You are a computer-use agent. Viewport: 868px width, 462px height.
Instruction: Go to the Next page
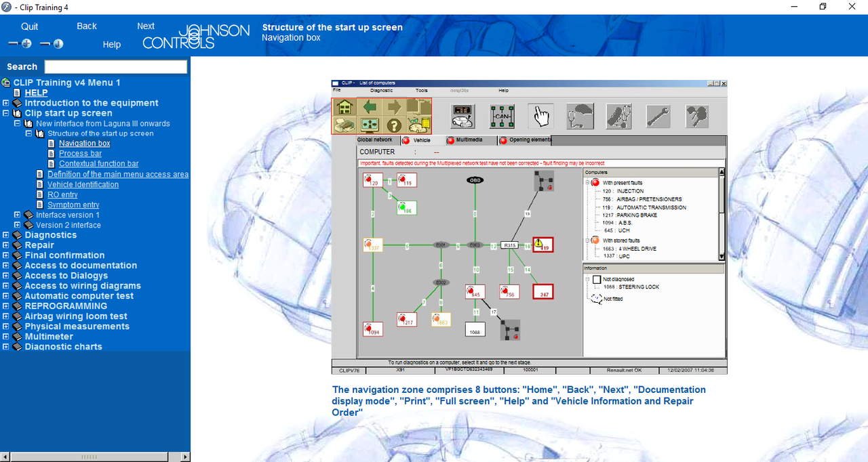[146, 26]
